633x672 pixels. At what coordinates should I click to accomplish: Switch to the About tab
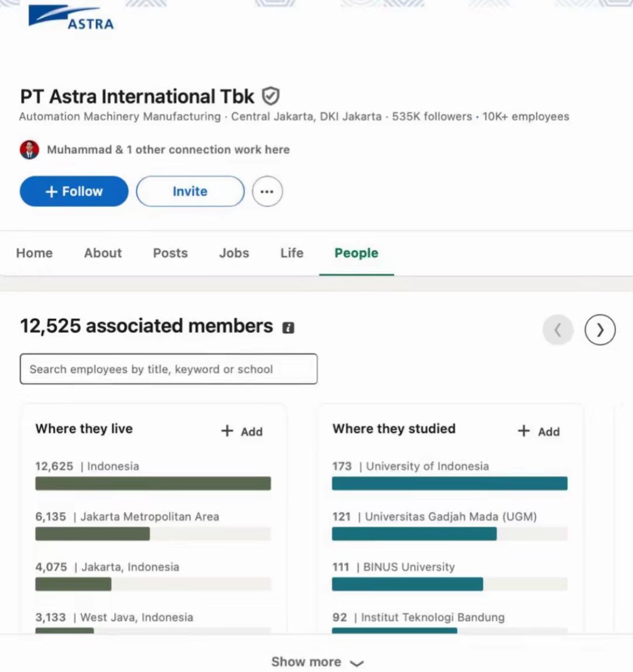pyautogui.click(x=103, y=253)
